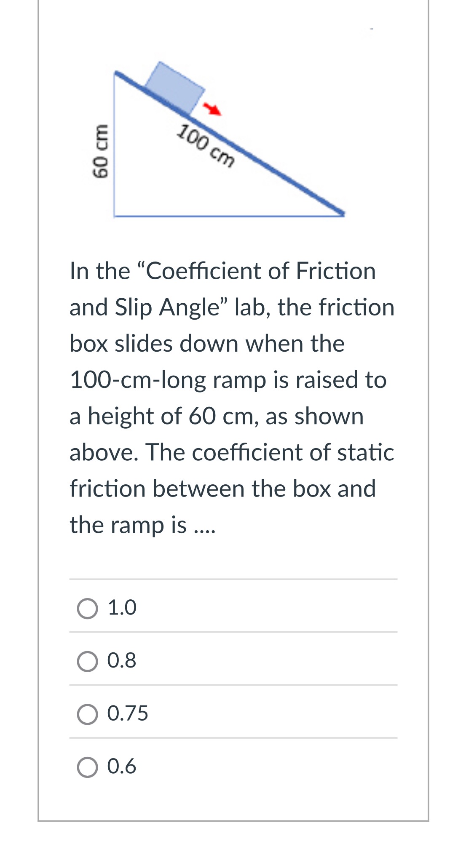The image size is (474, 868).
Task: Pick the 0.6 radio button
Action: pyautogui.click(x=88, y=767)
